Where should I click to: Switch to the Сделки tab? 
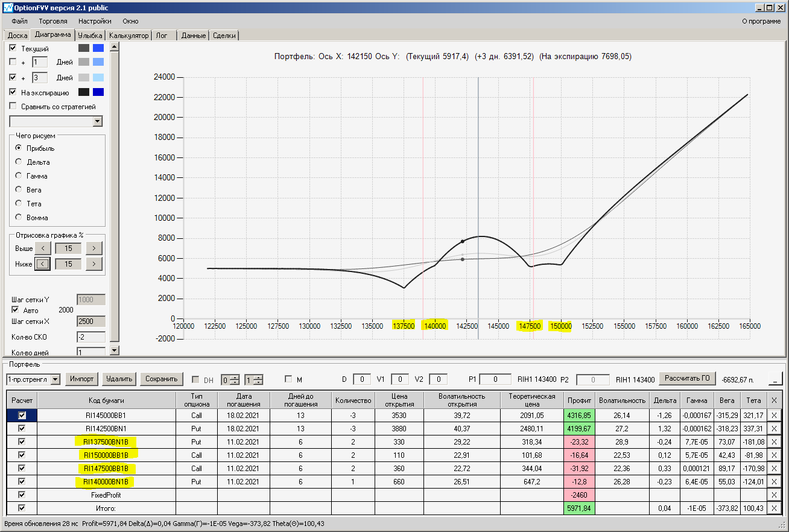[x=224, y=36]
